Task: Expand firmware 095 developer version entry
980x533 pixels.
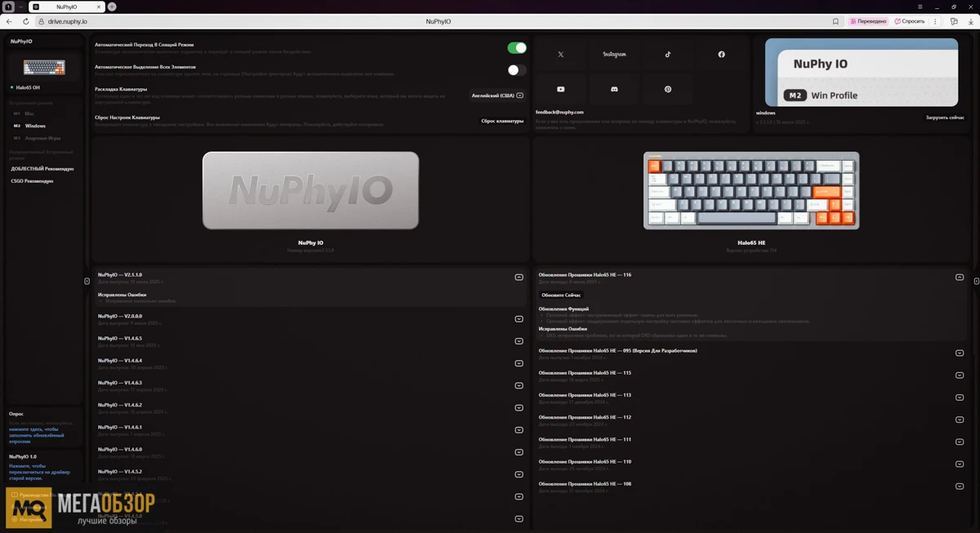Action: pyautogui.click(x=960, y=353)
